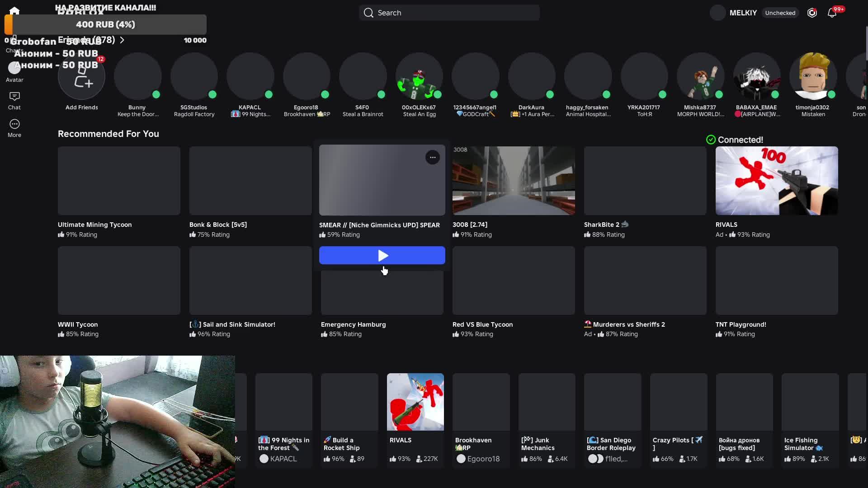Open the Robux icon in the top bar
Image resolution: width=868 pixels, height=488 pixels.
click(x=812, y=13)
